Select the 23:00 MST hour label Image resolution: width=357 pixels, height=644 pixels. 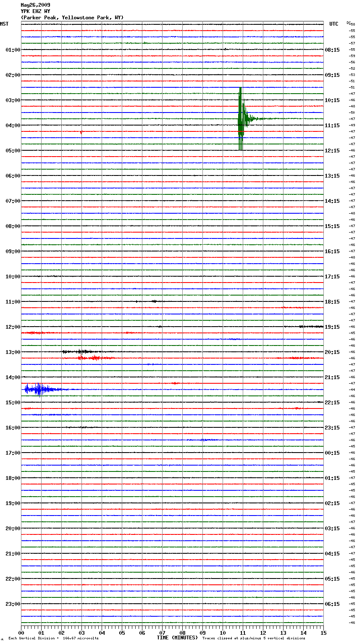pyautogui.click(x=13, y=604)
